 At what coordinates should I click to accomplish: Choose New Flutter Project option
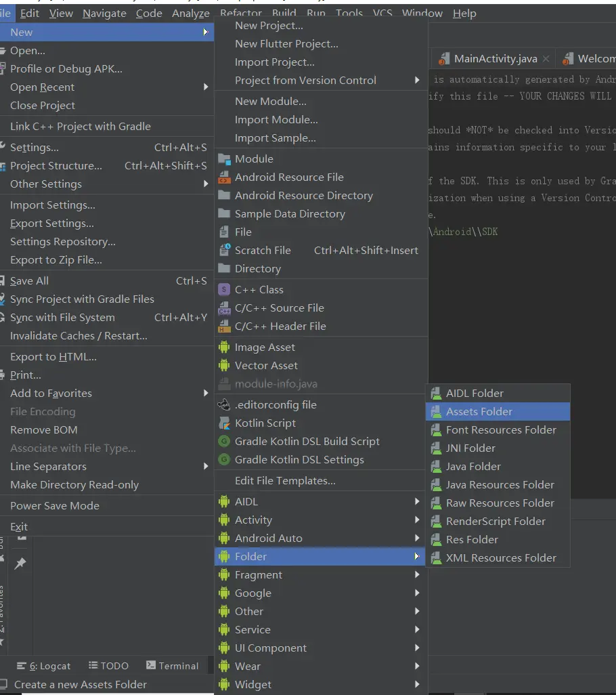pyautogui.click(x=321, y=44)
